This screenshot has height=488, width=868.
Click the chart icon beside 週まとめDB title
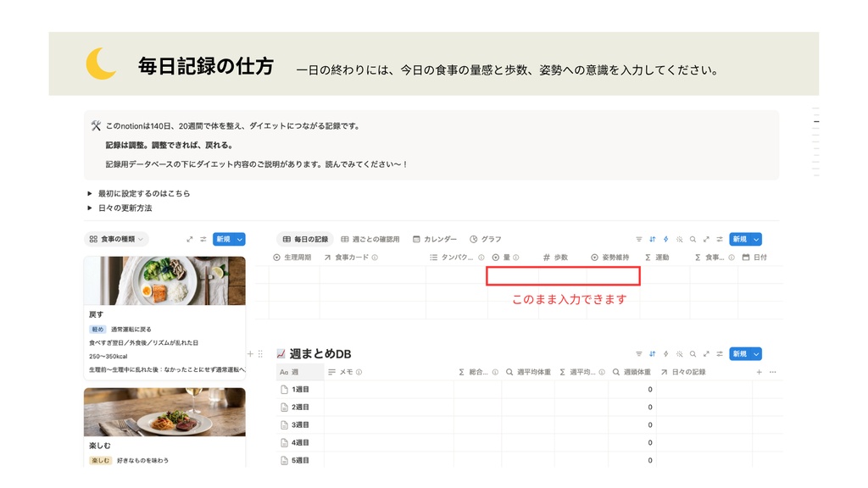(281, 353)
